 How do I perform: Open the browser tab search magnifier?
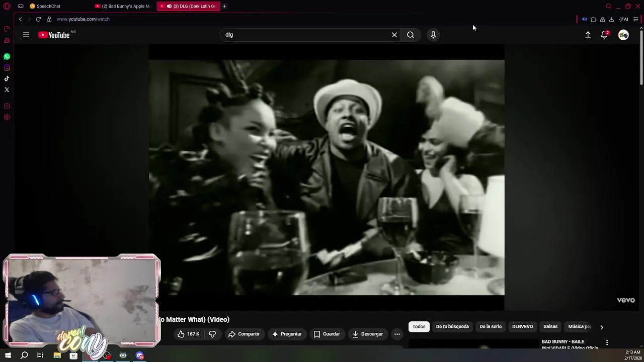click(x=608, y=6)
